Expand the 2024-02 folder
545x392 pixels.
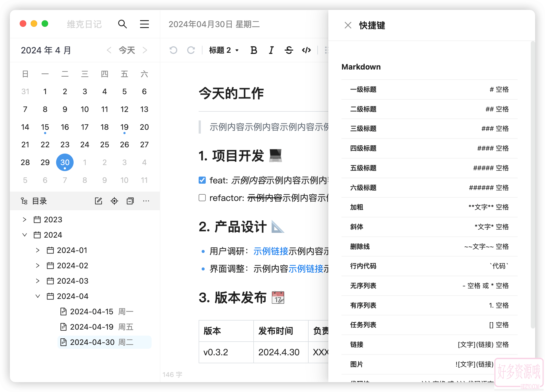[38, 266]
